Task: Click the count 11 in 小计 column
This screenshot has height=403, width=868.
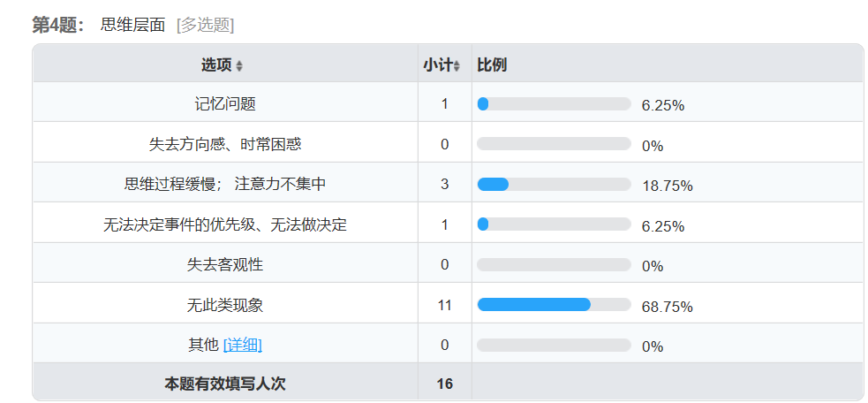Action: (x=444, y=305)
